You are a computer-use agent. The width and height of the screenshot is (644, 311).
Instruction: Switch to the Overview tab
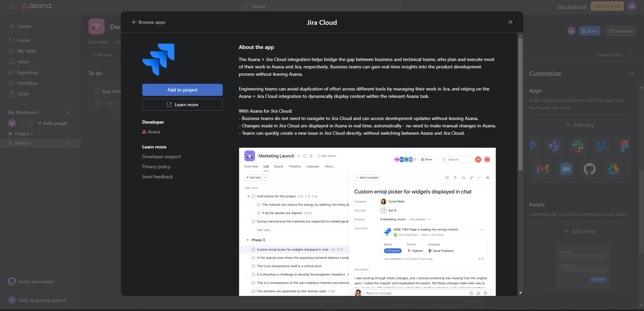pyautogui.click(x=98, y=42)
